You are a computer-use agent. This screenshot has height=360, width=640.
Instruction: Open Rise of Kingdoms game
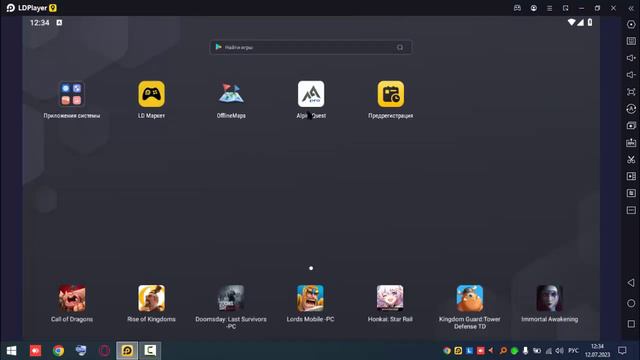151,298
